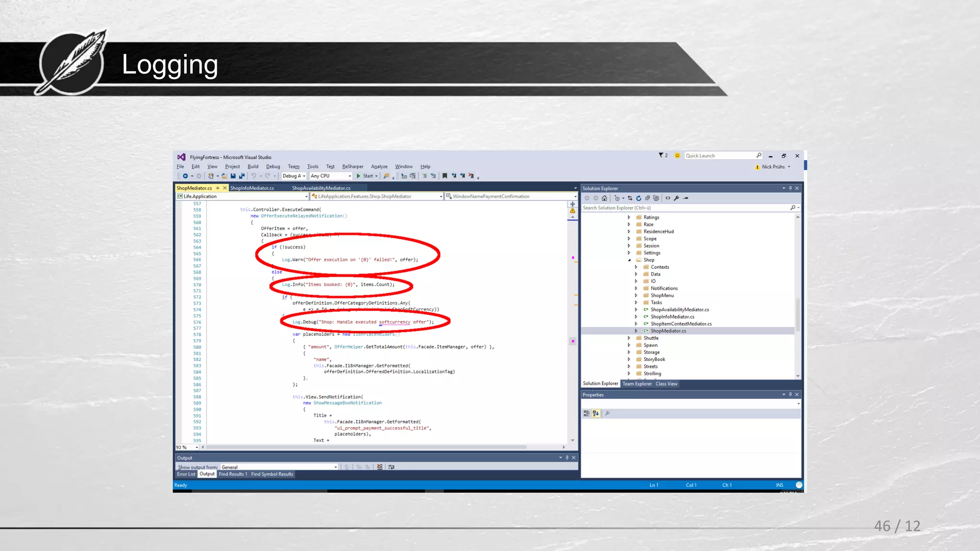Toggle pin on ShopMediator.cs tab
This screenshot has width=980, height=551.
pyautogui.click(x=218, y=188)
